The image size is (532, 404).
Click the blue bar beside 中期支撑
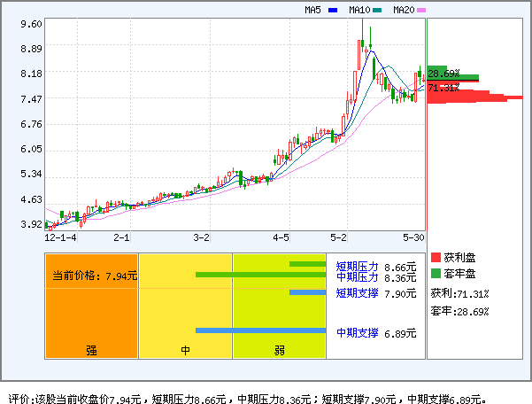click(261, 330)
